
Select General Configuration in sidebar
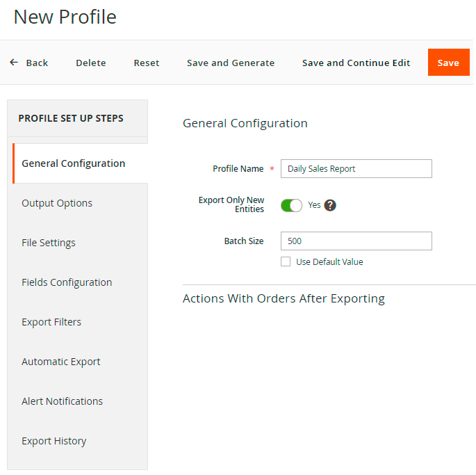74,163
